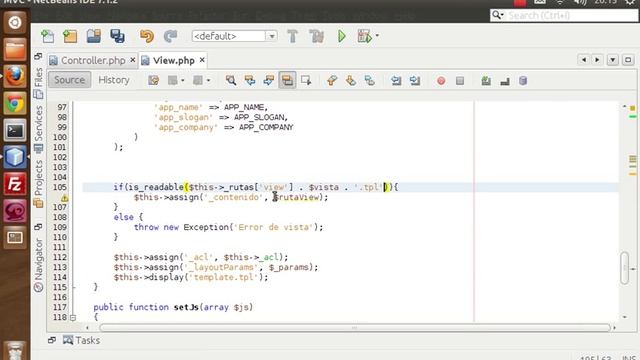
Task: Click the Find Selection magnifier icon
Action: (231, 80)
